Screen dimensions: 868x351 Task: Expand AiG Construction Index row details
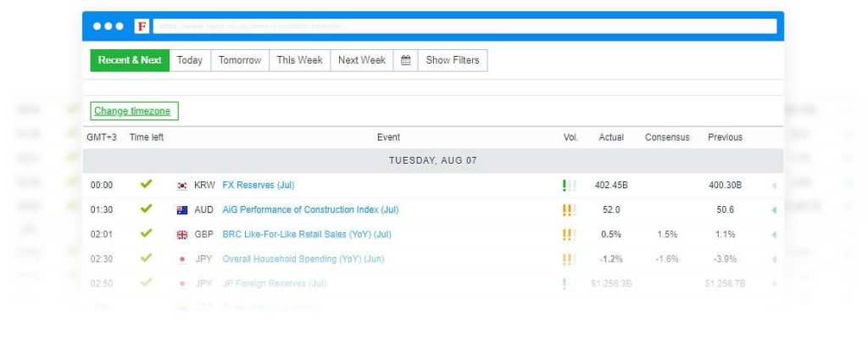[774, 210]
